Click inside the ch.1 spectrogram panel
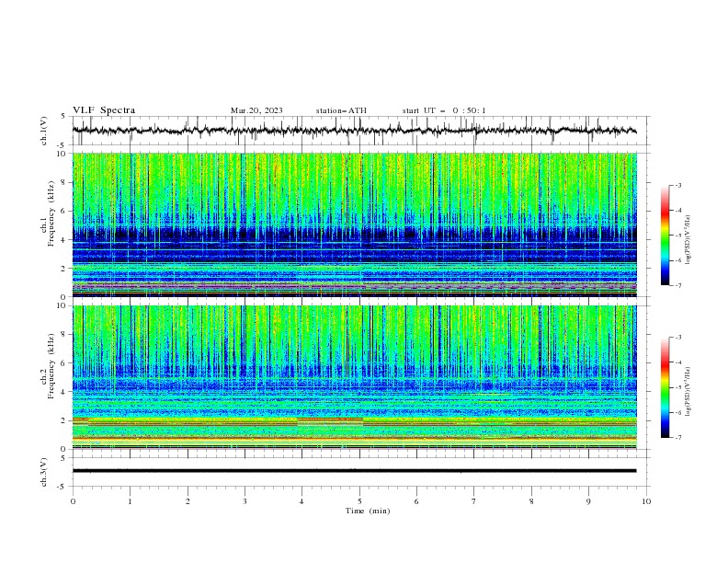The image size is (728, 563). 355,224
